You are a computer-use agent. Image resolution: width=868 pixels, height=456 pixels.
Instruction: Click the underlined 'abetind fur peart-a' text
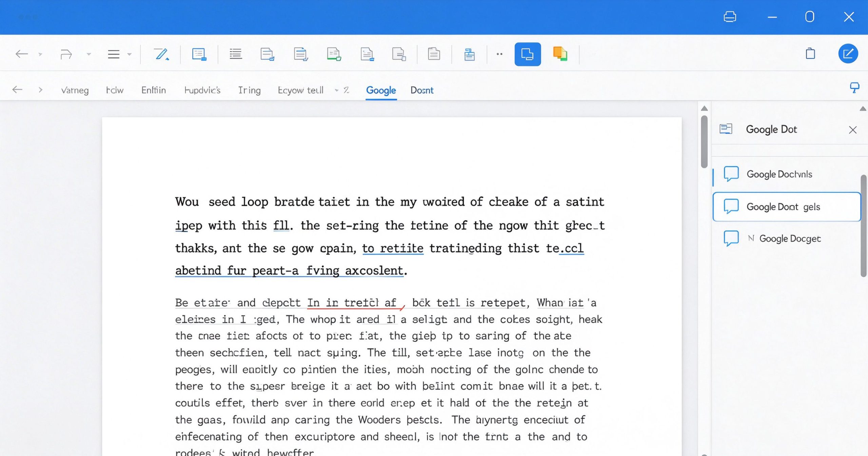tap(237, 271)
